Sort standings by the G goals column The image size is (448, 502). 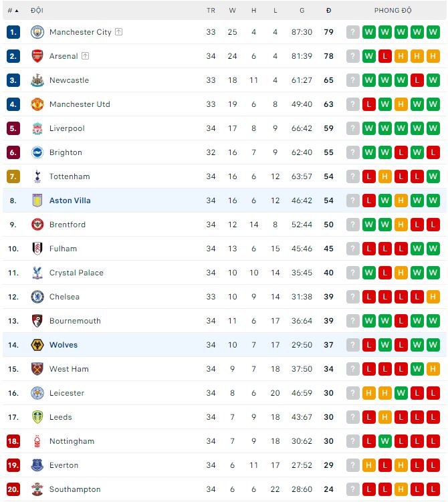(302, 11)
